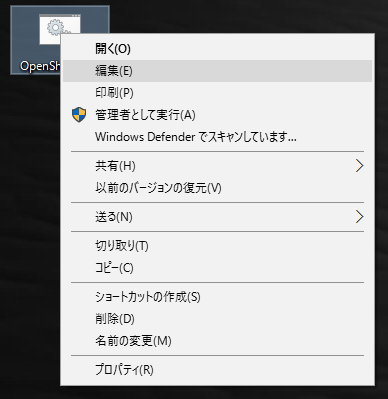Choose 印刷(P) to print file
Screen dimensions: 388x399
pyautogui.click(x=217, y=93)
